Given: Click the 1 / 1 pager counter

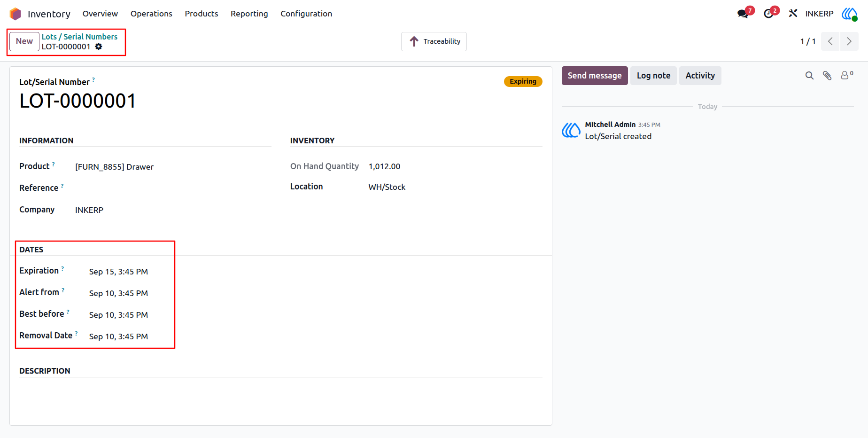Looking at the screenshot, I should click(x=808, y=41).
